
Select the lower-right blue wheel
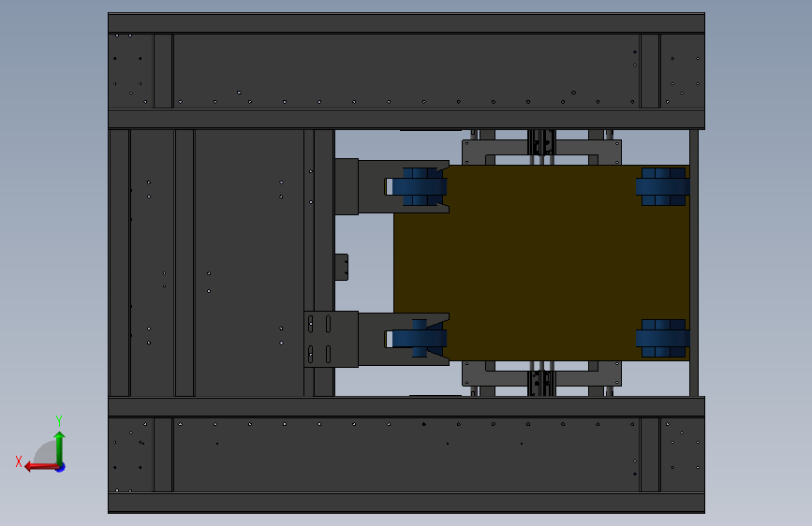pos(663,339)
